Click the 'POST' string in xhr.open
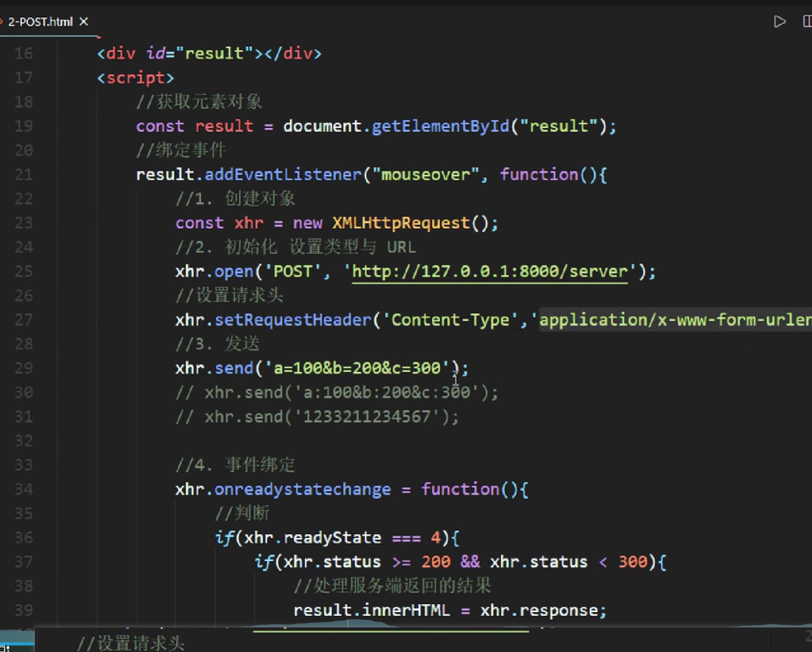The height and width of the screenshot is (652, 812). (x=293, y=271)
